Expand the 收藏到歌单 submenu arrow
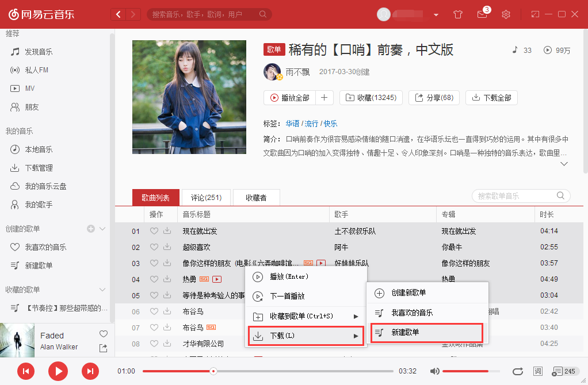 [x=356, y=315]
